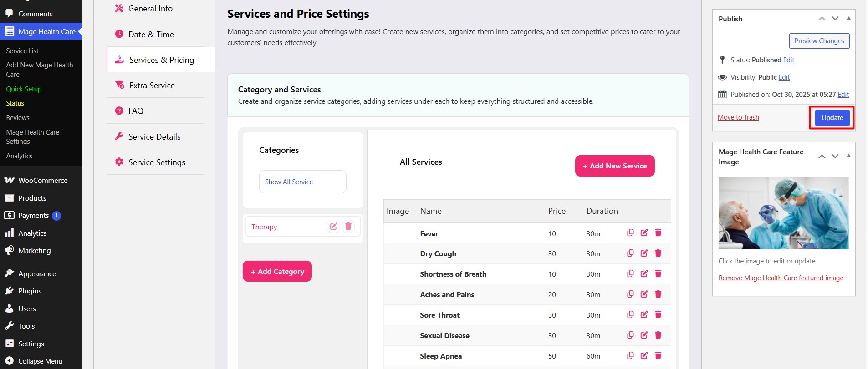868x369 pixels.
Task: Duplicate the Fever service row
Action: click(x=630, y=233)
